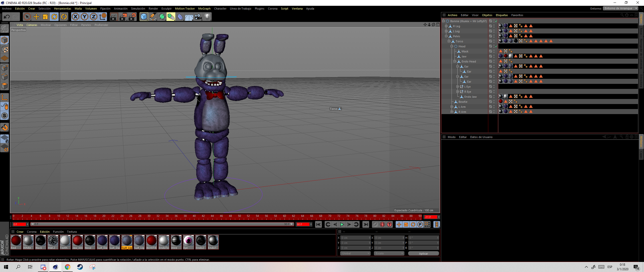Click the Undo arrow icon
Image resolution: width=644 pixels, height=272 pixels.
pyautogui.click(x=7, y=17)
